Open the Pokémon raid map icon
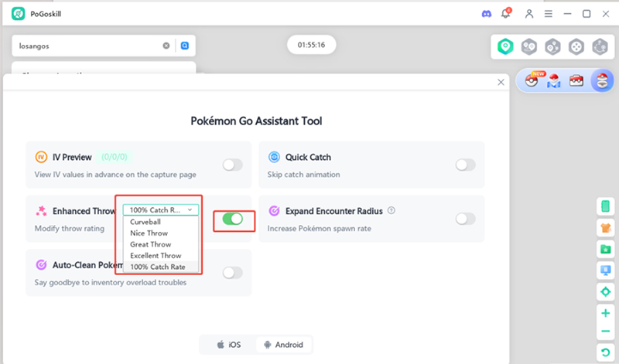The height and width of the screenshot is (364, 619). click(x=554, y=81)
